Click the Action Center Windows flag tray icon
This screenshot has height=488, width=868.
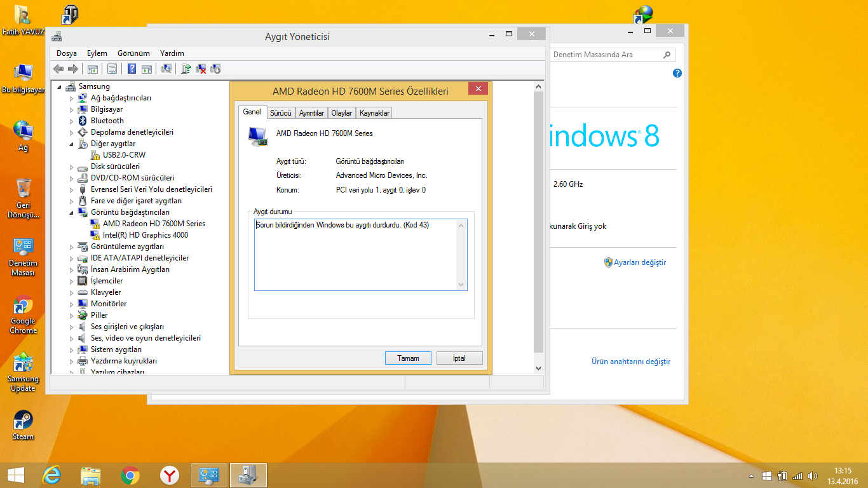[x=767, y=476]
